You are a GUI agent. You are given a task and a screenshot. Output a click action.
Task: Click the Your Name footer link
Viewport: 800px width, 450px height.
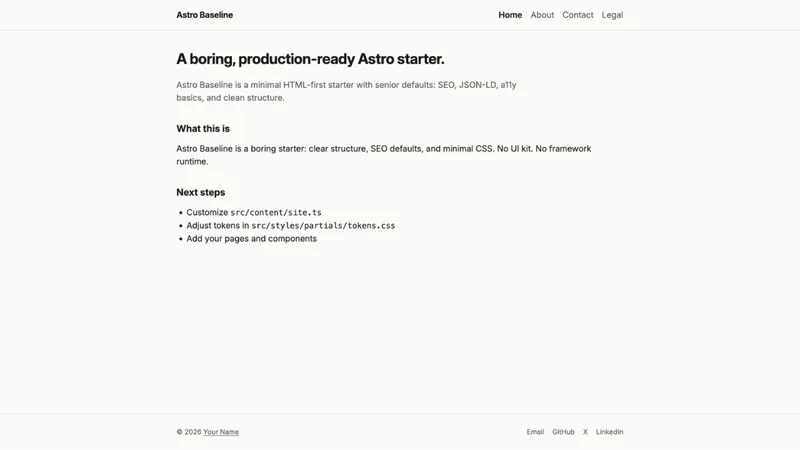tap(221, 432)
